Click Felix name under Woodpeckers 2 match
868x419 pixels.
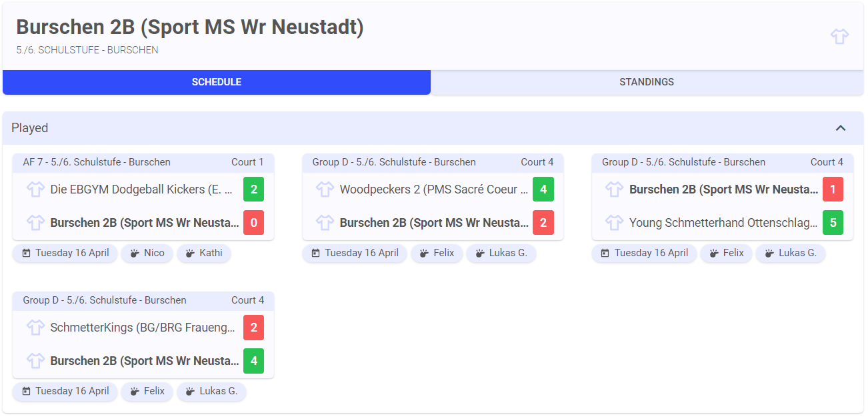(x=443, y=253)
